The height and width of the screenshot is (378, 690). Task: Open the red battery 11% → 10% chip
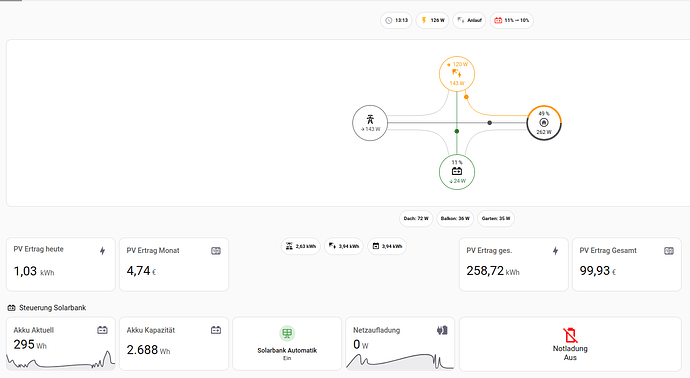tap(511, 20)
